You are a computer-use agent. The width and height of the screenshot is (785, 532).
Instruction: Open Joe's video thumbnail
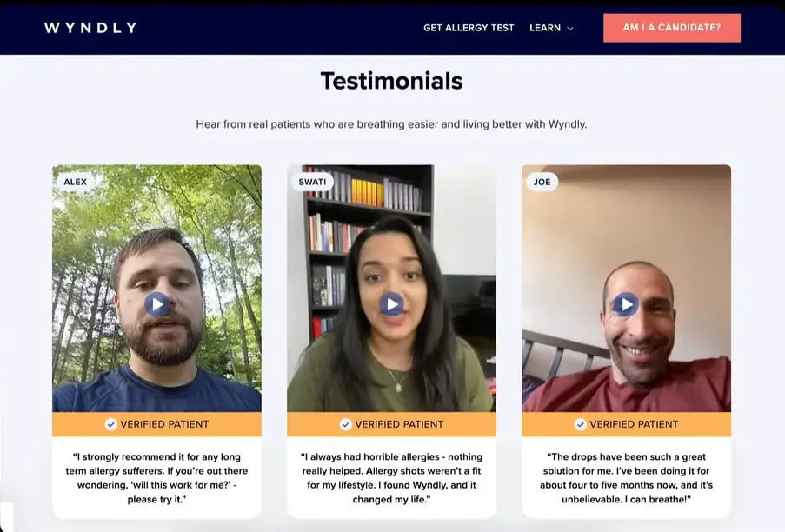[626, 289]
